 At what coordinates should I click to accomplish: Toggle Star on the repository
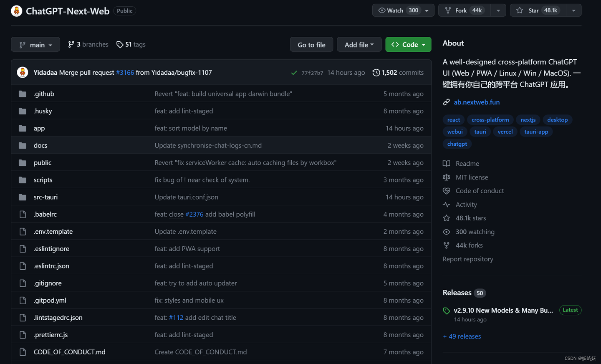tap(538, 10)
